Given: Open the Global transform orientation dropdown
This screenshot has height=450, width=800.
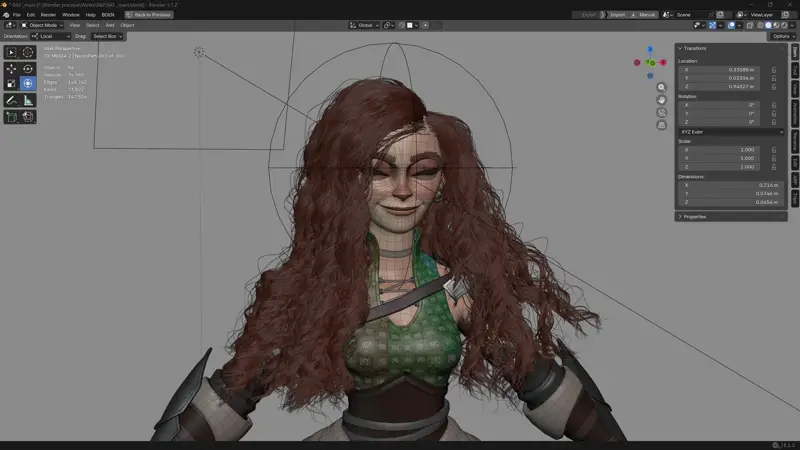Looking at the screenshot, I should [x=364, y=25].
